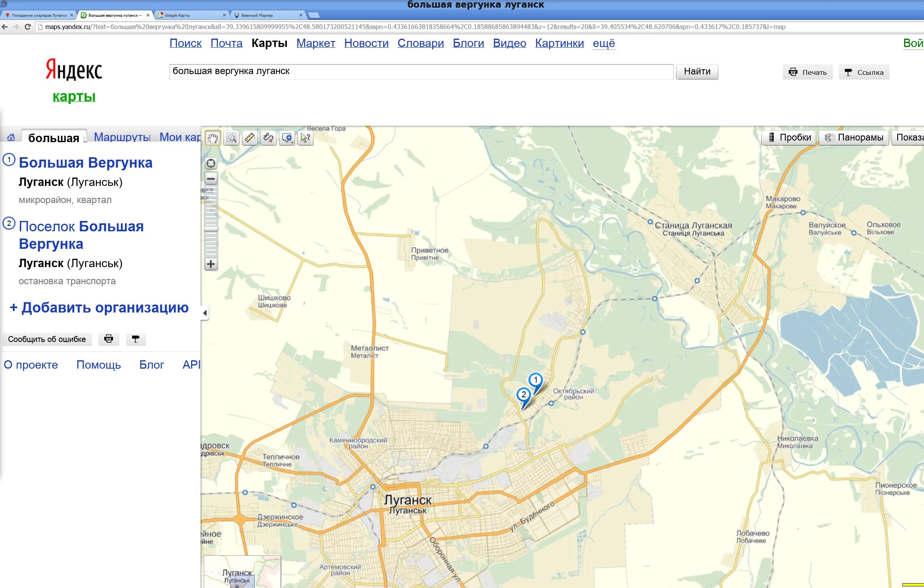
Task: Close the Google Карты tab
Action: pos(224,15)
